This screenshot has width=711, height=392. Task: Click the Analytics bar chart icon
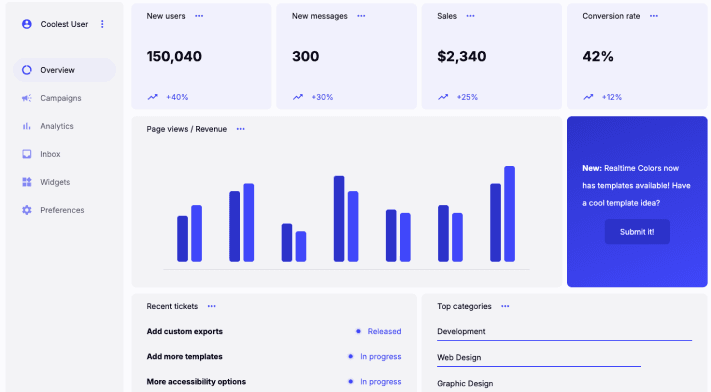click(x=27, y=126)
